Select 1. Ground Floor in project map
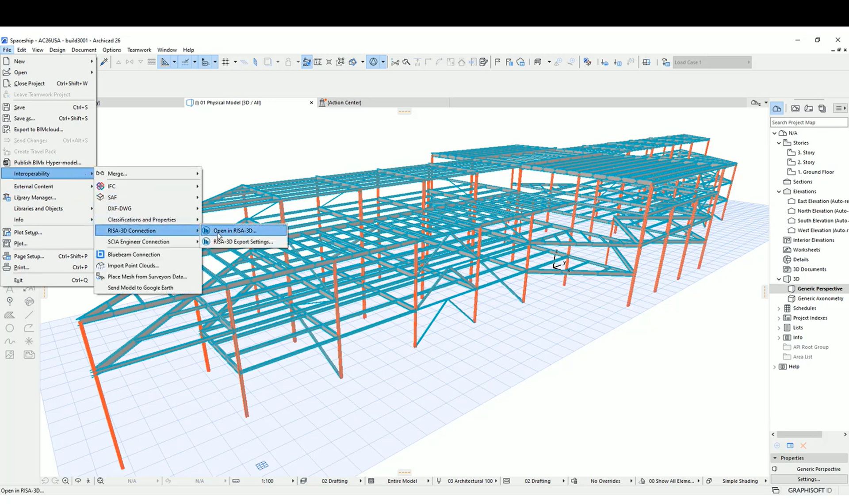Screen dimensions: 849x504 tap(815, 172)
